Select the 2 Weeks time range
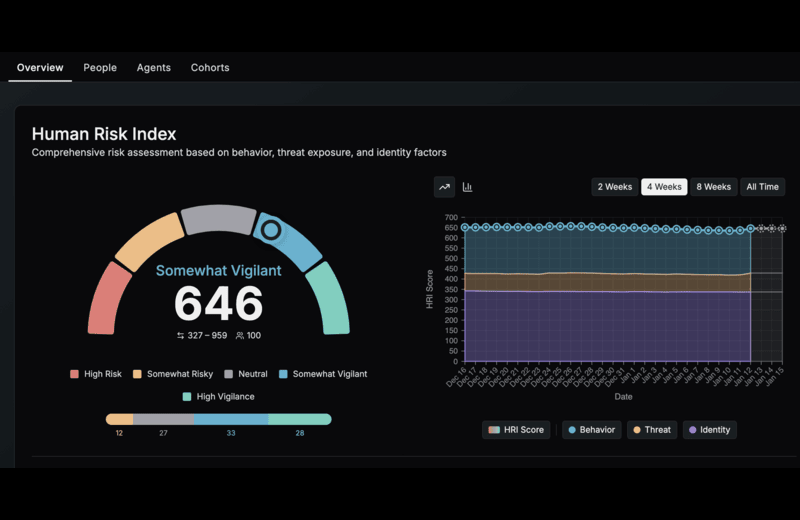The image size is (800, 520). [x=614, y=187]
